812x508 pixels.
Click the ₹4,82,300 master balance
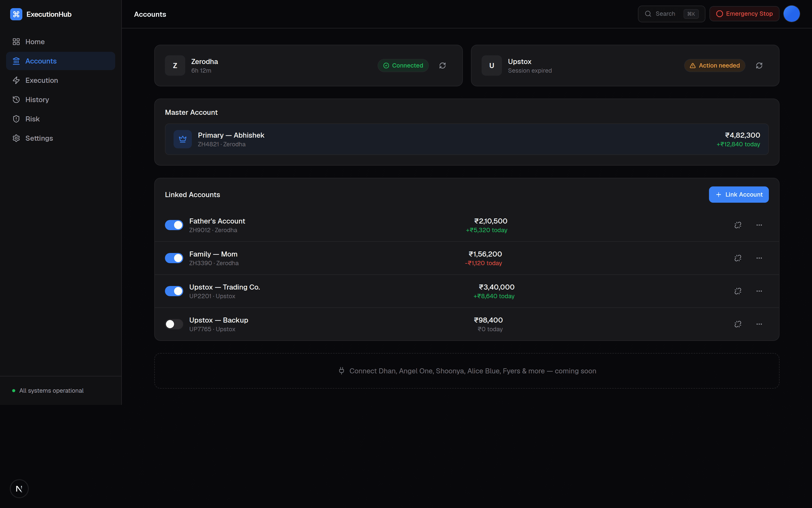742,135
